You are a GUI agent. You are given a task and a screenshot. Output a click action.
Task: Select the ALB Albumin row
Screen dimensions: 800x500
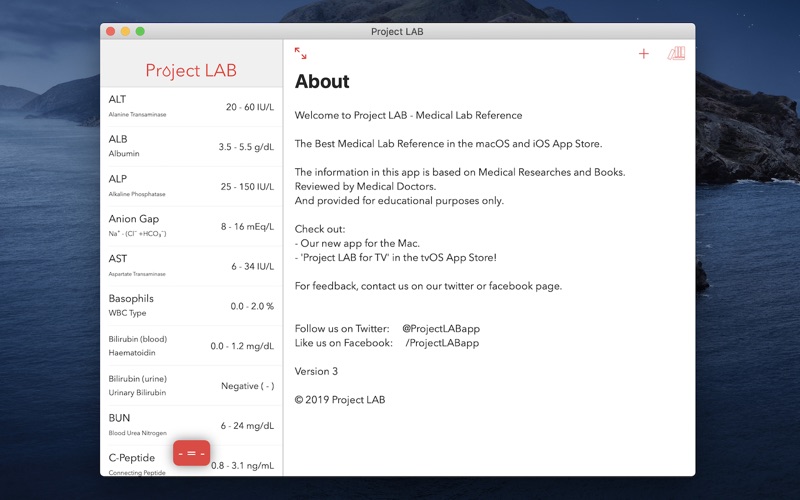[191, 146]
